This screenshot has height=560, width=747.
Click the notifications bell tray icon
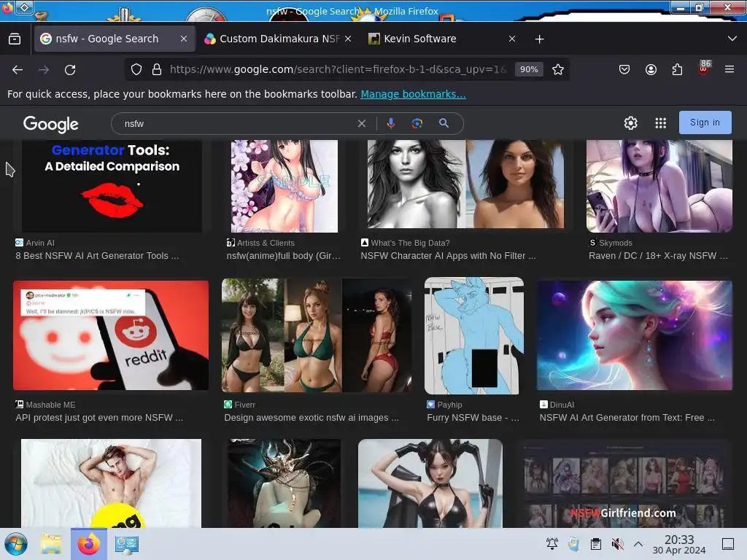point(552,543)
